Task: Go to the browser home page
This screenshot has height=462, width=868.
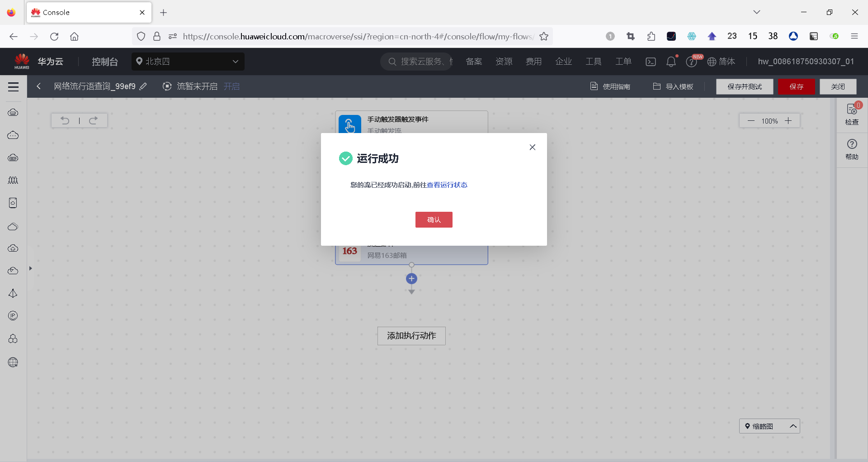Action: (74, 37)
